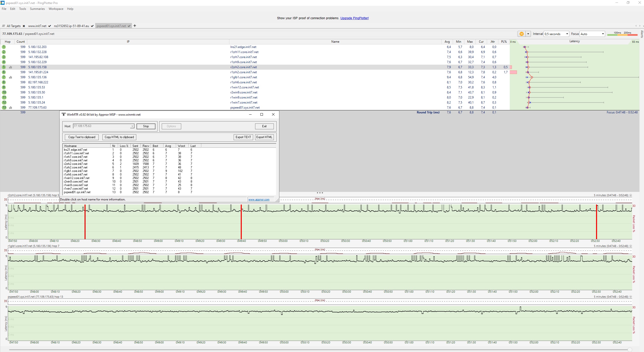The height and width of the screenshot is (352, 644).
Task: Click Copy Text to clipboard in WinMTR
Action: coord(82,137)
